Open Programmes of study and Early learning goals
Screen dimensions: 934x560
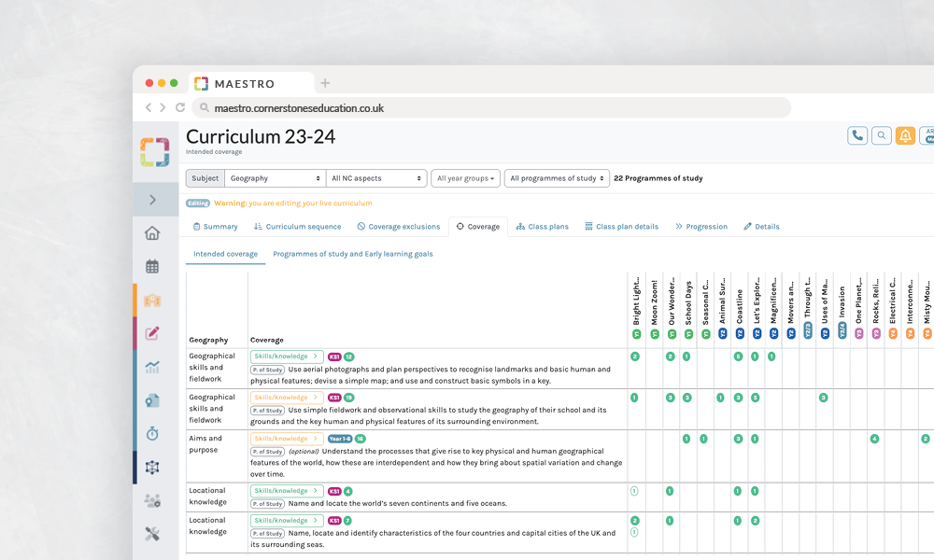pyautogui.click(x=352, y=254)
